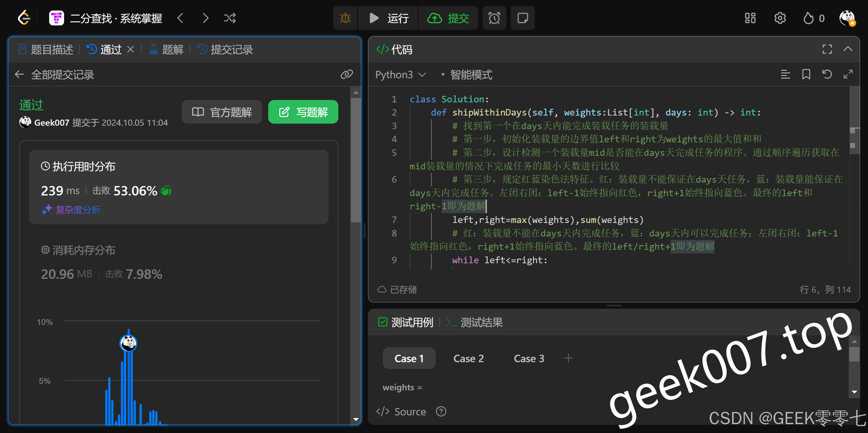Open the settings gear icon
Viewport: 868px width, 433px height.
tap(780, 18)
